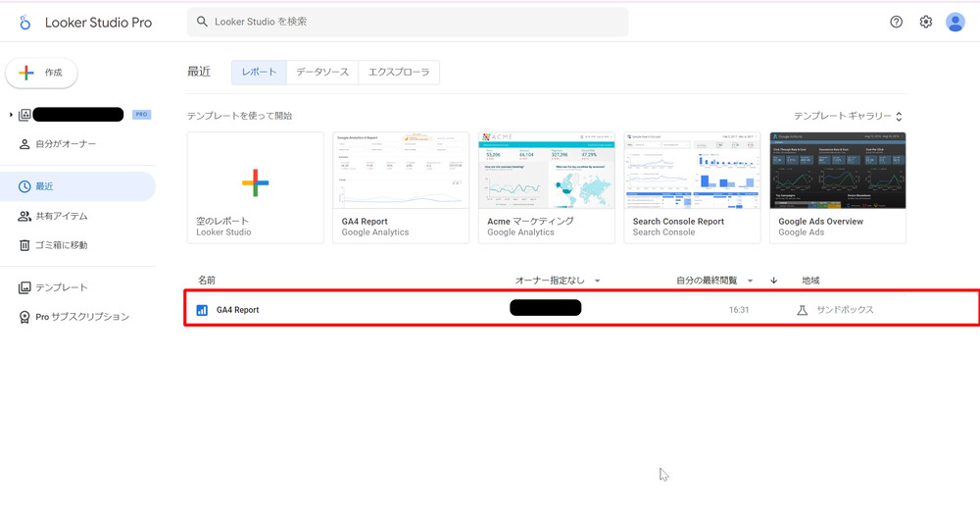980x512 pixels.
Task: Click the 16:31 last viewed time
Action: click(739, 310)
